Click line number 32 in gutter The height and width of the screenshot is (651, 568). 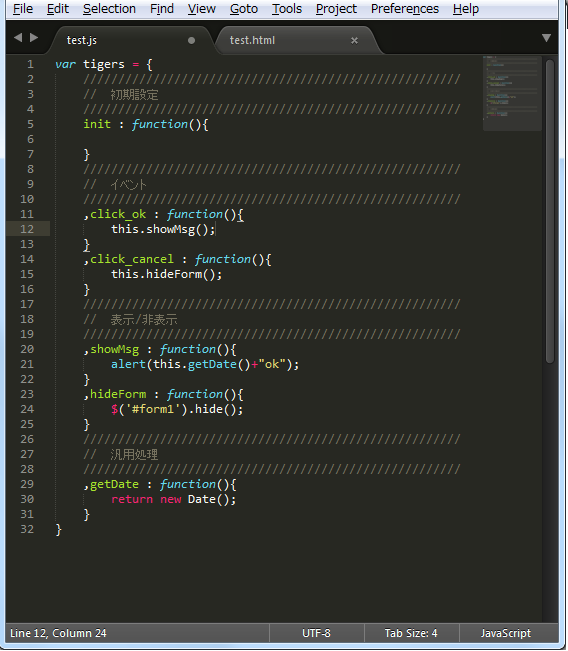point(27,529)
